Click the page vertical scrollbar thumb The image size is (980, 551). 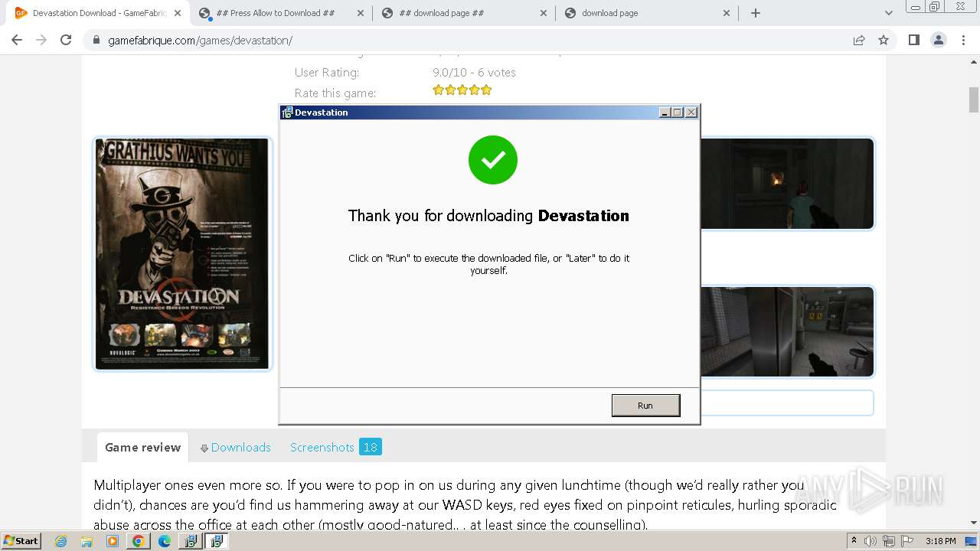click(974, 99)
